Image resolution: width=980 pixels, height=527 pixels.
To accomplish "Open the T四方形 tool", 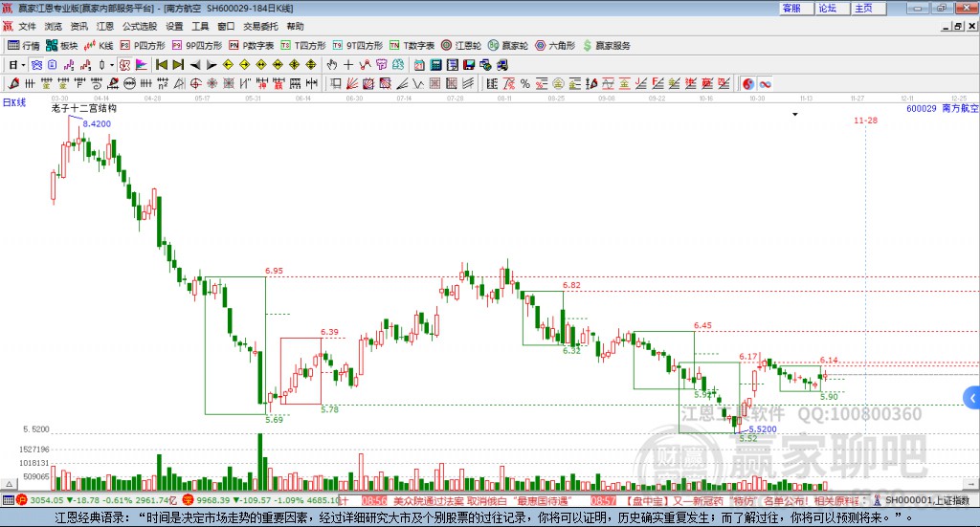I will pos(303,46).
